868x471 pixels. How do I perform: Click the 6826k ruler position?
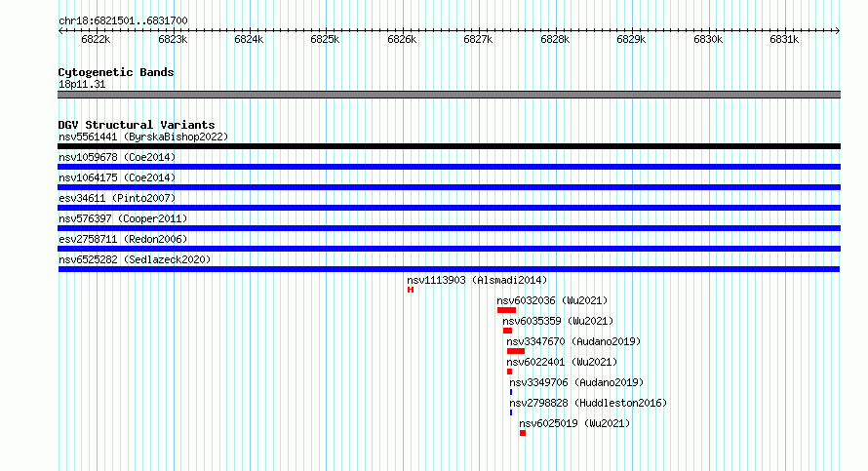coord(402,39)
